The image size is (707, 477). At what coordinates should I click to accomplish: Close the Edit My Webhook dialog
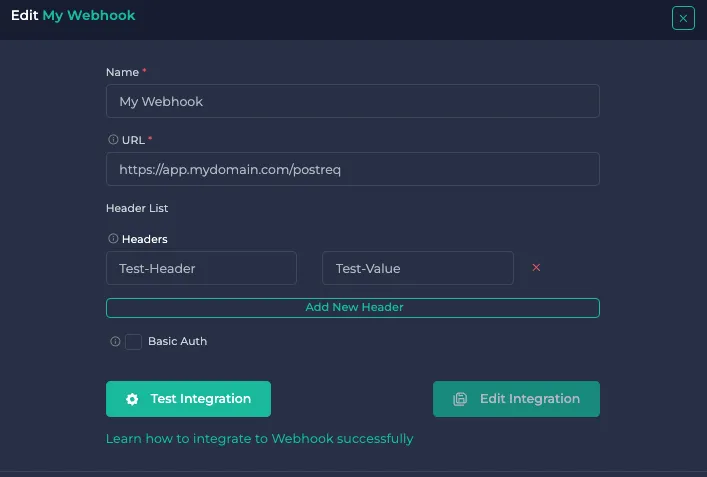683,18
